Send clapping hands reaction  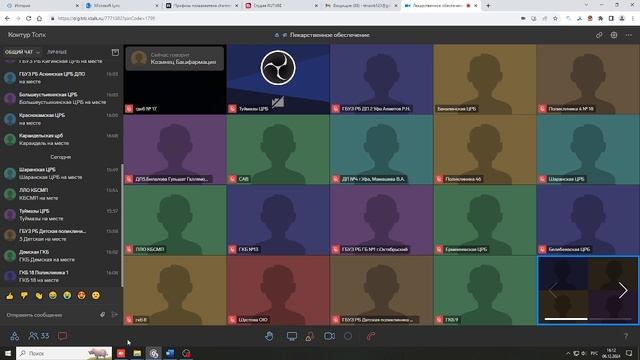[39, 296]
